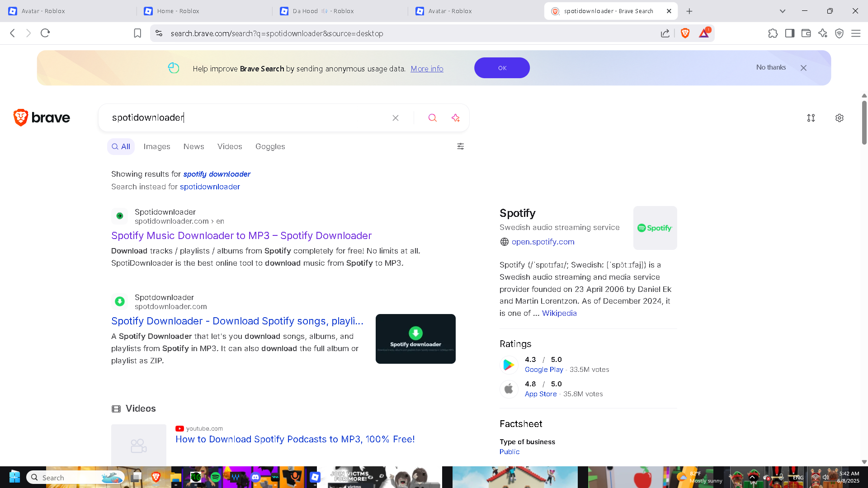
Task: Open the Brave main menu
Action: [856, 33]
